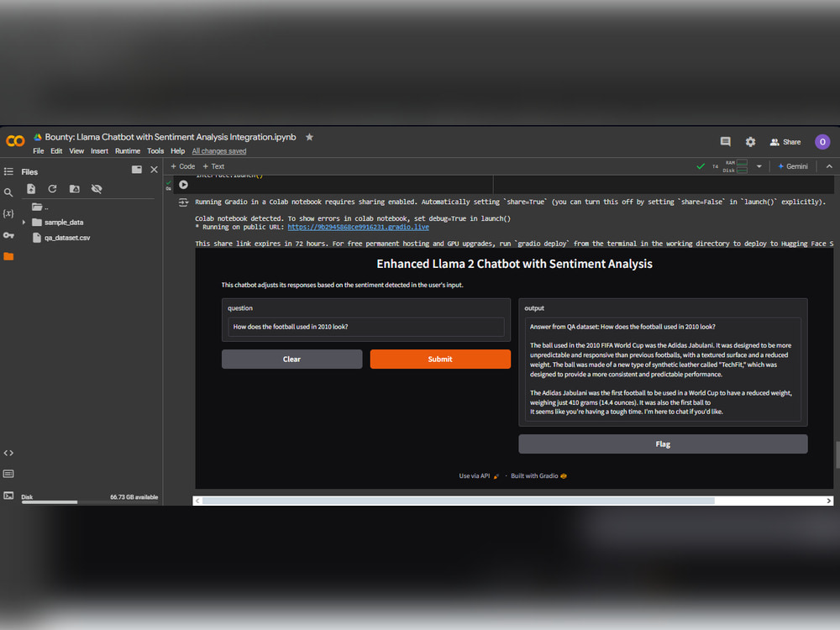This screenshot has height=630, width=840.
Task: Click the Google Drive icon beside the title
Action: 38,137
